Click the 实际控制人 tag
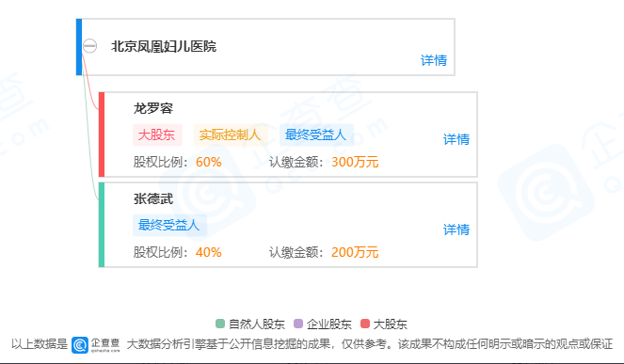Image resolution: width=624 pixels, height=364 pixels. pos(230,135)
